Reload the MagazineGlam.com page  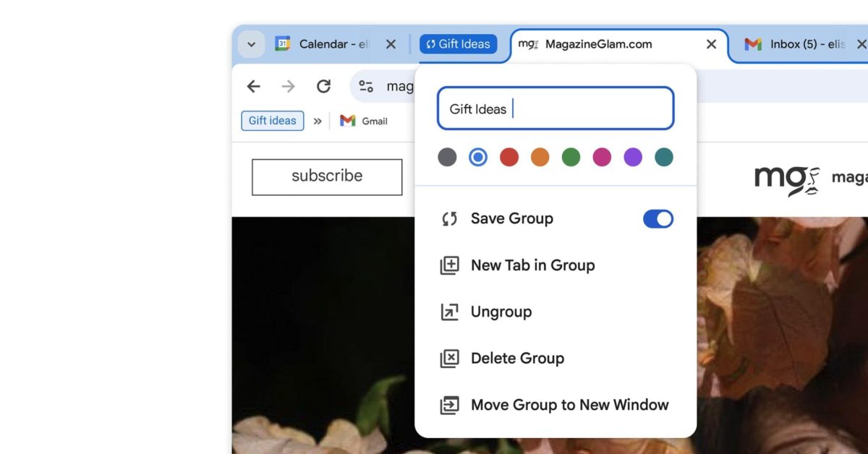point(323,85)
